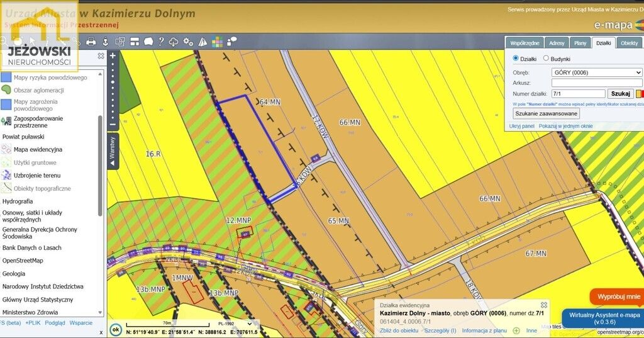The width and height of the screenshot is (644, 338).
Task: Select the white polygon shape tool
Action: pos(148,42)
